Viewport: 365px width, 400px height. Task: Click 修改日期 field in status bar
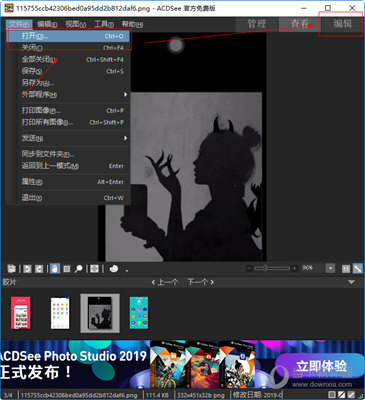click(x=258, y=395)
